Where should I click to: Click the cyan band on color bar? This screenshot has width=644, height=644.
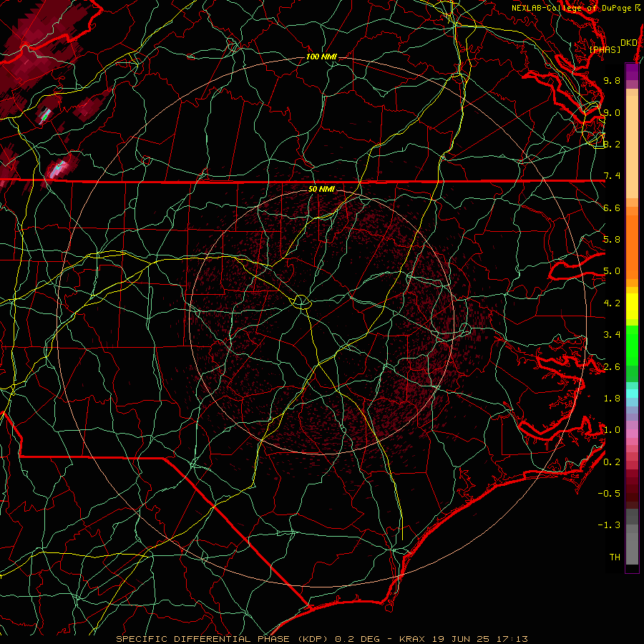632,394
